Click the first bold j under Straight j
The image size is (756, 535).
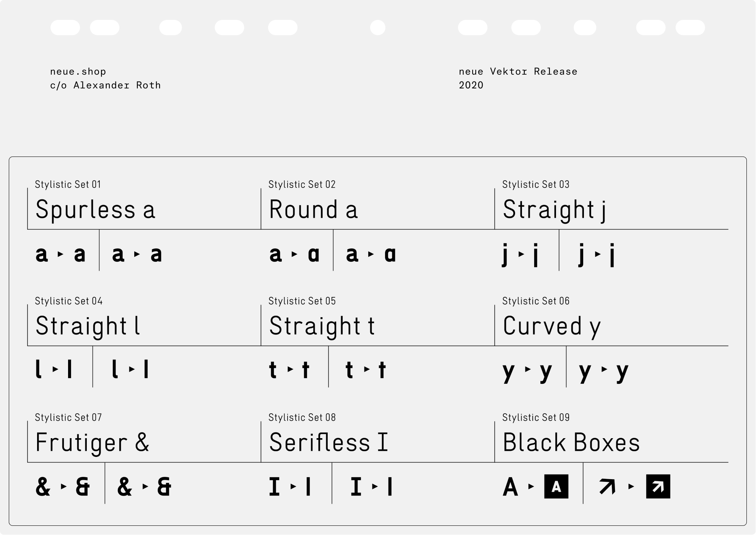coord(506,254)
